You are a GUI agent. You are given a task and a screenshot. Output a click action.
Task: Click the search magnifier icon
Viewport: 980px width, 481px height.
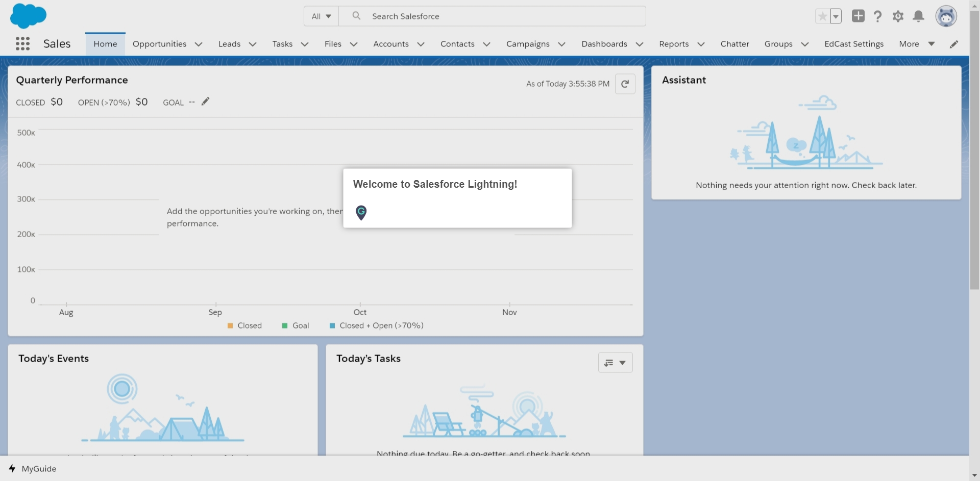pyautogui.click(x=356, y=16)
